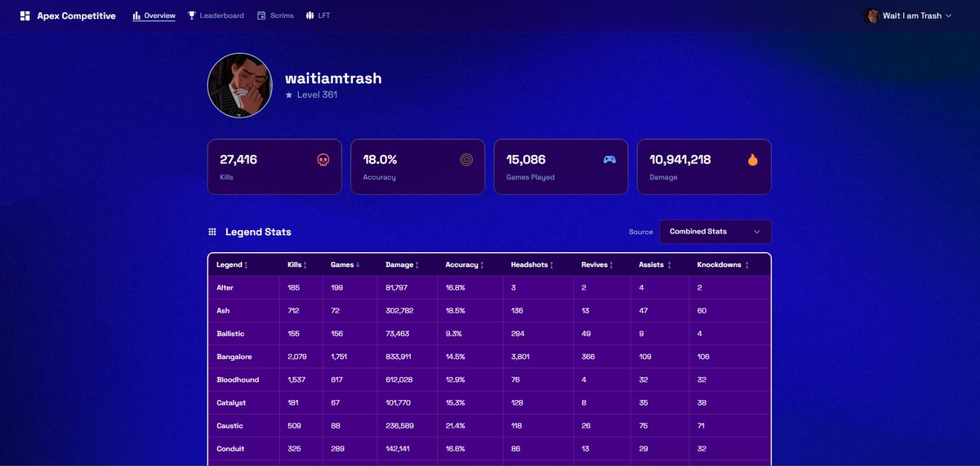980x466 pixels.
Task: Open the LFT tab
Action: (318, 16)
